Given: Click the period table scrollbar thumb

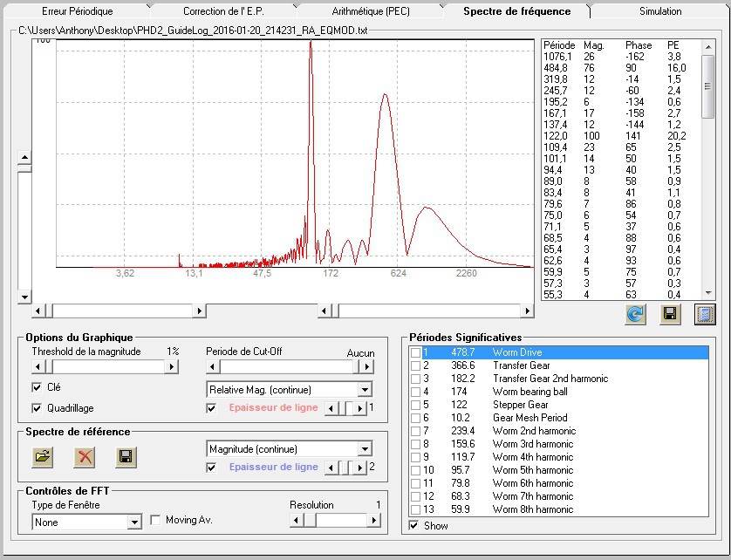Looking at the screenshot, I should (x=708, y=86).
